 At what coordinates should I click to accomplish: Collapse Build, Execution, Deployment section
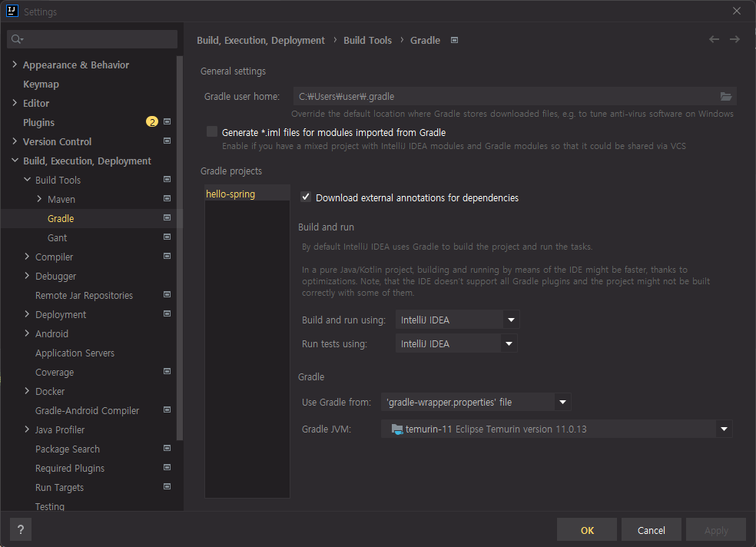[x=15, y=161]
